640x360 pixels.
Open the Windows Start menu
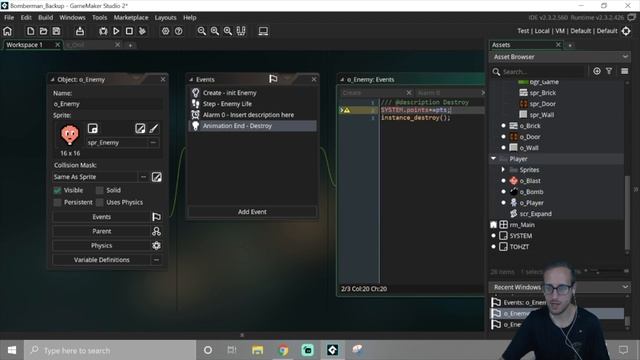click(x=12, y=350)
